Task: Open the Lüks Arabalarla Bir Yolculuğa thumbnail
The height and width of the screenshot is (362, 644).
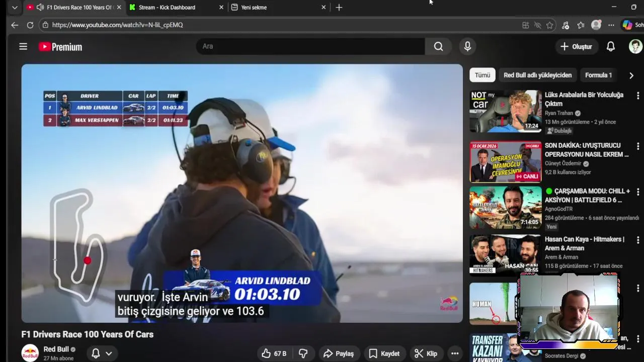Action: 505,111
